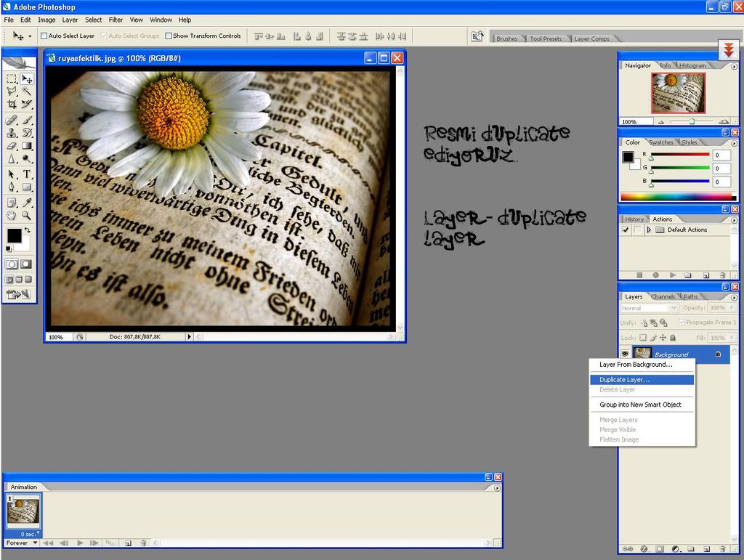
Task: Switch to the History tab
Action: [x=634, y=219]
